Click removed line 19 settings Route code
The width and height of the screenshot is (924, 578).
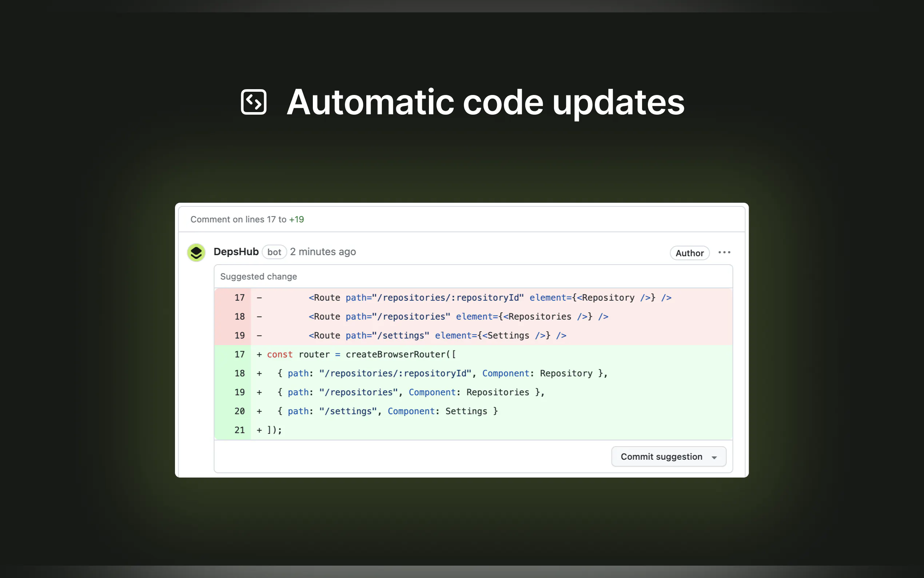coord(437,335)
